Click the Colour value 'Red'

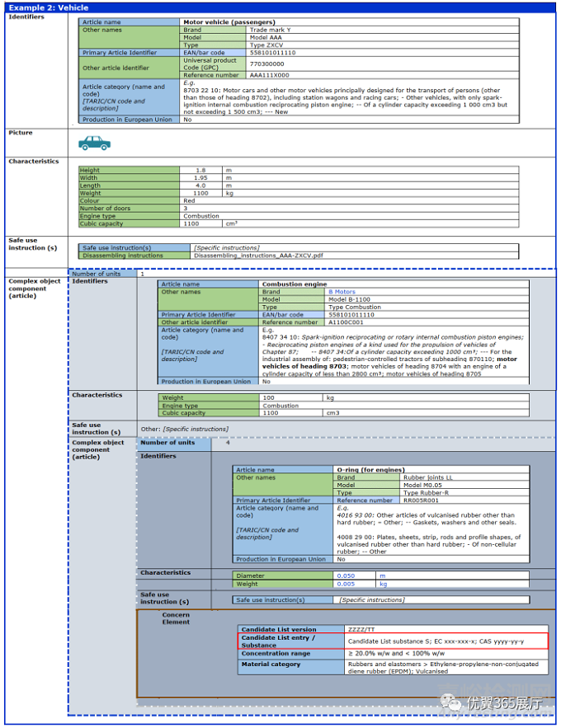coord(190,200)
